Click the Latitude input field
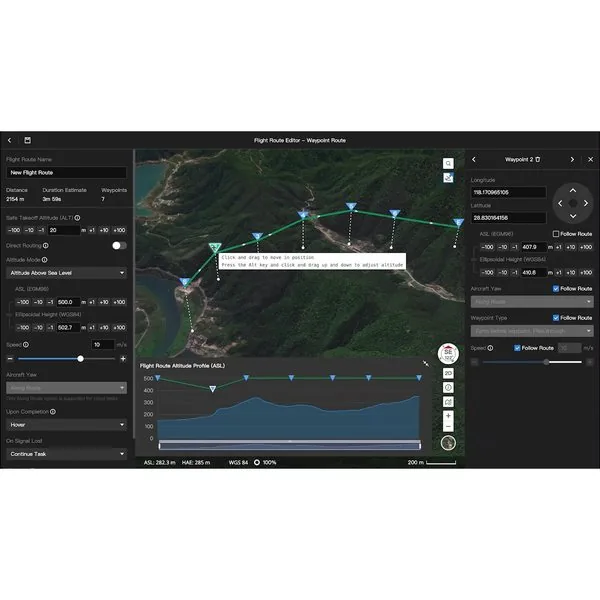This screenshot has height=600, width=600. 508,218
